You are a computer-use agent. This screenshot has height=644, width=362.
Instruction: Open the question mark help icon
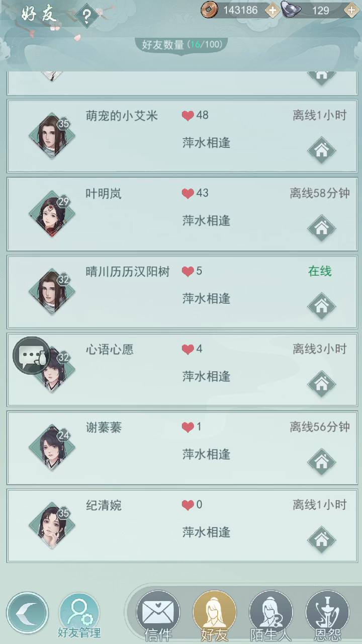(x=86, y=17)
